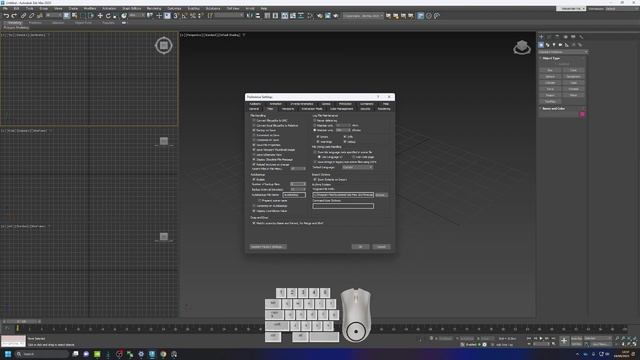Go to Start frame button
This screenshot has width=640, height=360.
pos(529,338)
